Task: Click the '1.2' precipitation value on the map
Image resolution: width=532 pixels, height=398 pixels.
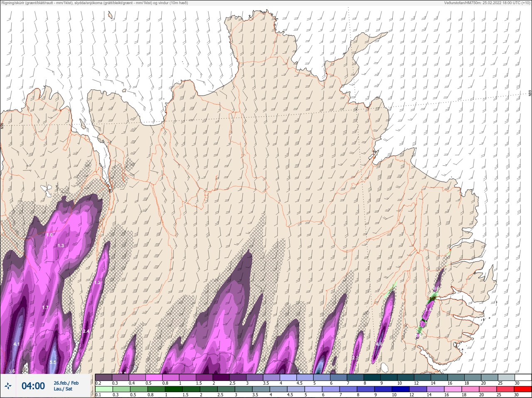Action: (x=97, y=283)
